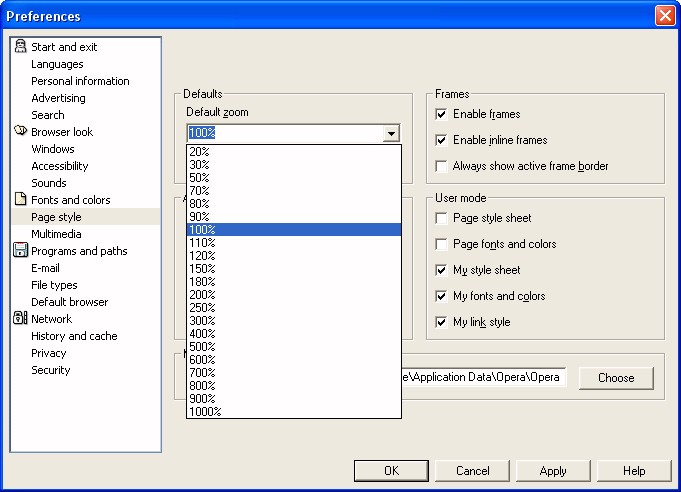Collapse the Default zoom dropdown arrow
This screenshot has width=681, height=492.
tap(391, 133)
